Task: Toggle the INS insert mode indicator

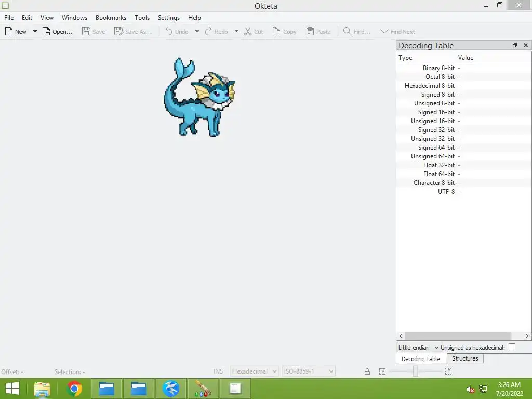Action: pyautogui.click(x=218, y=371)
